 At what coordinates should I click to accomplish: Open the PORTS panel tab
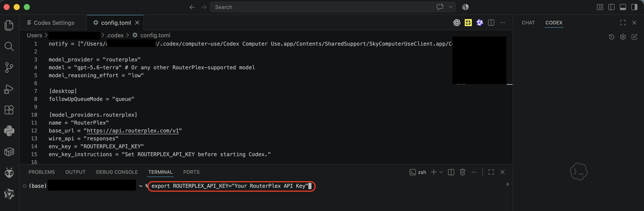[191, 172]
